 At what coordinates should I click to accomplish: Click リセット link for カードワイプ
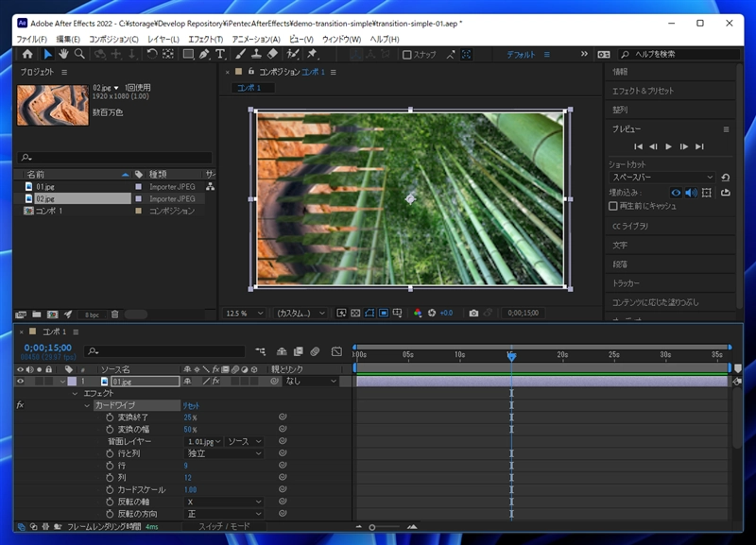(x=191, y=406)
